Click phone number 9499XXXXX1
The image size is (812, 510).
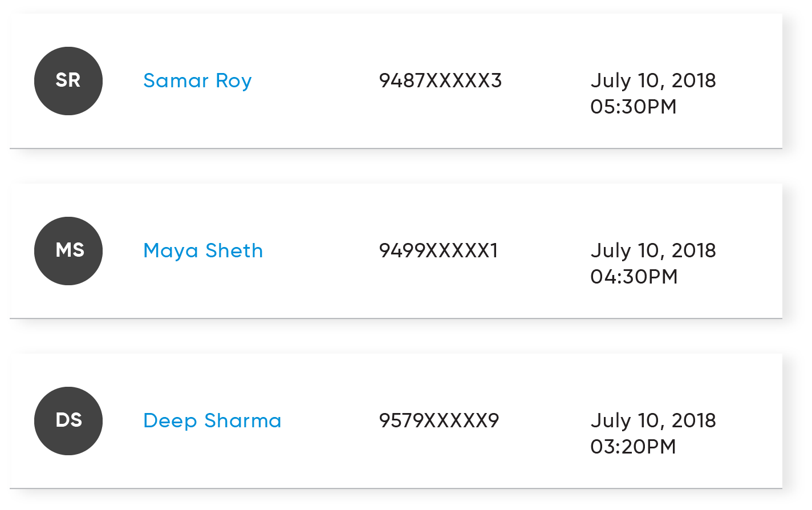click(x=439, y=250)
